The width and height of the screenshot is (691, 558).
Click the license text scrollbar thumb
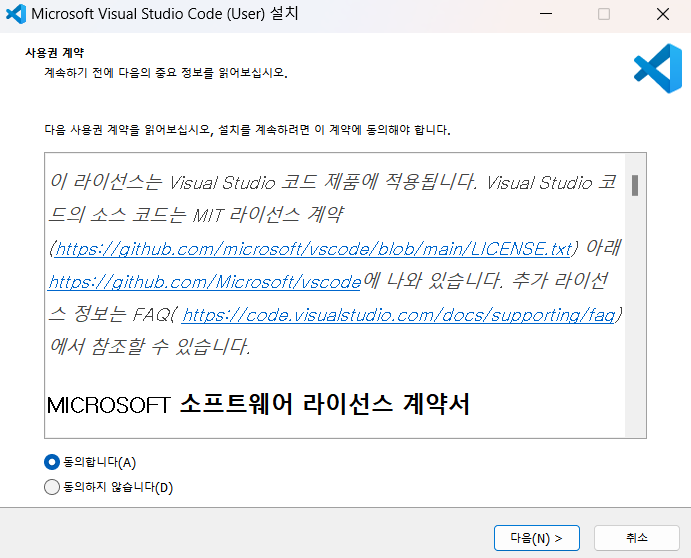(x=635, y=185)
